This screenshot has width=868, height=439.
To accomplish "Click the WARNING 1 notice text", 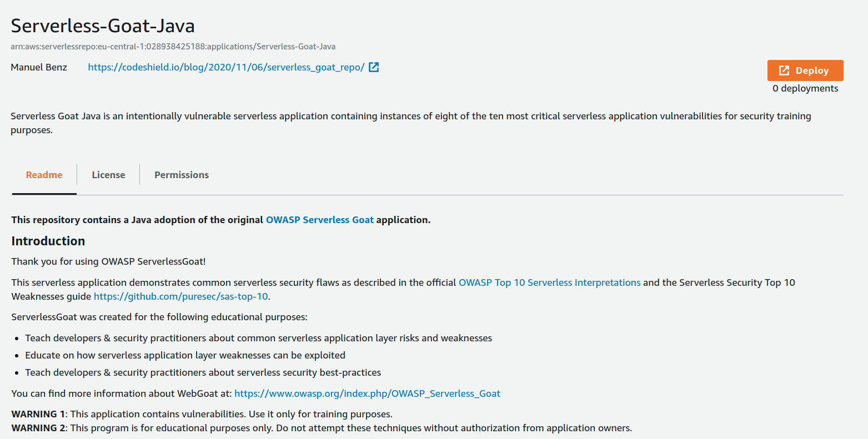I will 202,413.
